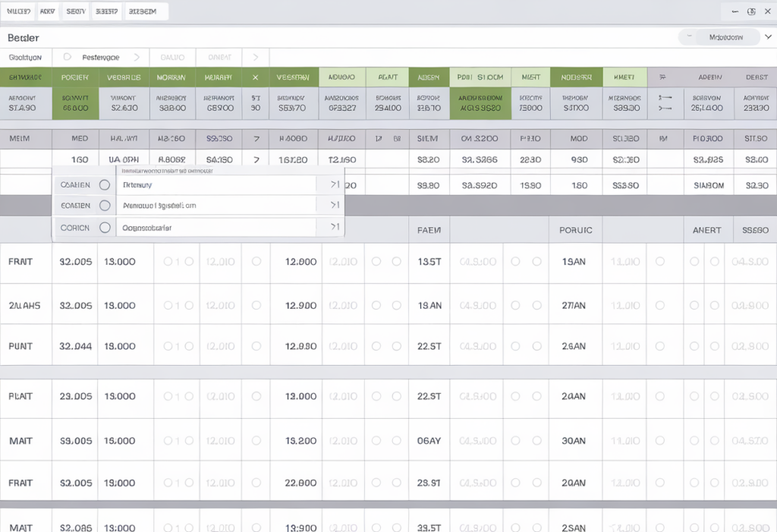
Task: Select the radio button next to CORICN
Action: 105,228
